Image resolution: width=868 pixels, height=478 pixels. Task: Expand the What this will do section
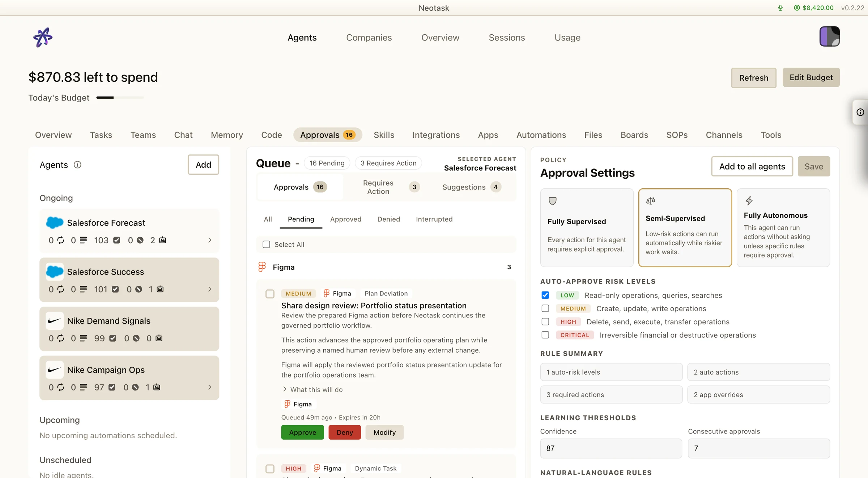click(312, 389)
